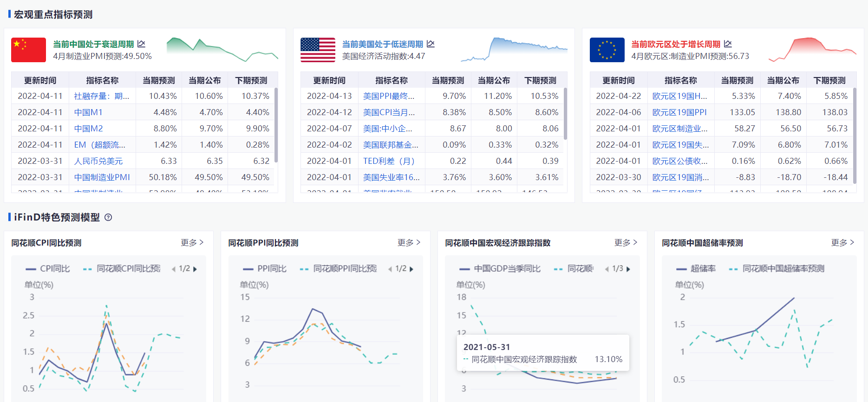Open the TED利差（月）indicator
Image resolution: width=868 pixels, height=402 pixels.
(x=389, y=161)
